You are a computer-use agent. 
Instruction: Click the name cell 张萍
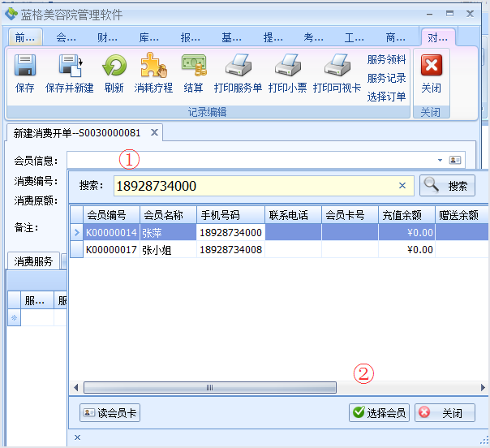(x=168, y=232)
